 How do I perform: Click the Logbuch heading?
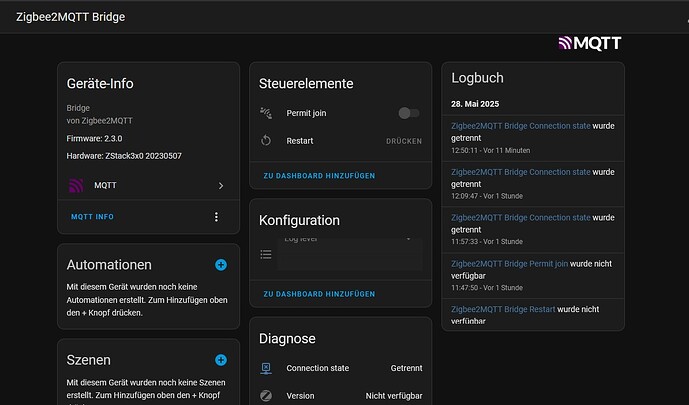(477, 78)
